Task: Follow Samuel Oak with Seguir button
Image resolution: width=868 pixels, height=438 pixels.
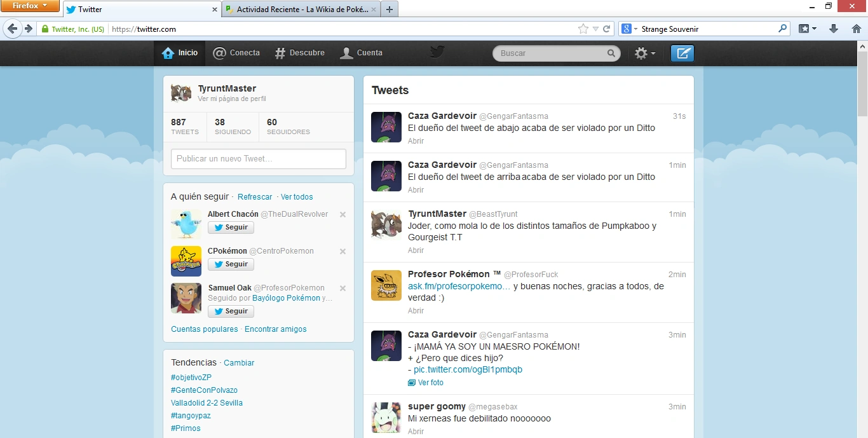Action: coord(231,311)
